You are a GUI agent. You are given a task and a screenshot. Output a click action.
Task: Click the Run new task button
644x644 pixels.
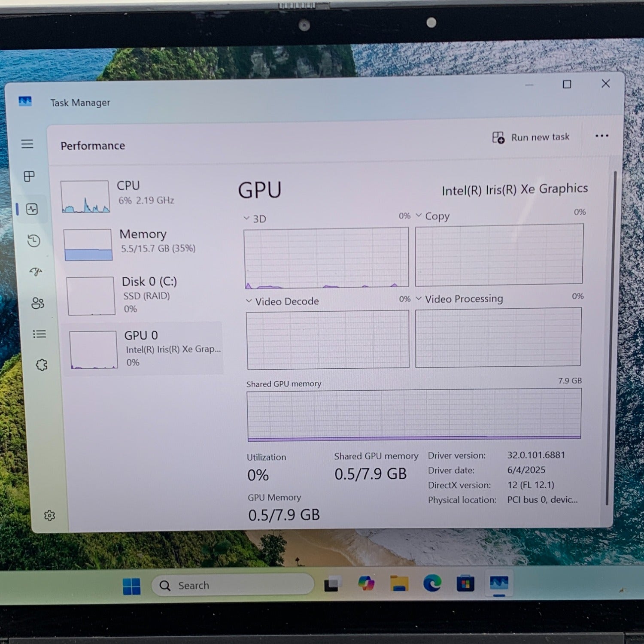(531, 137)
